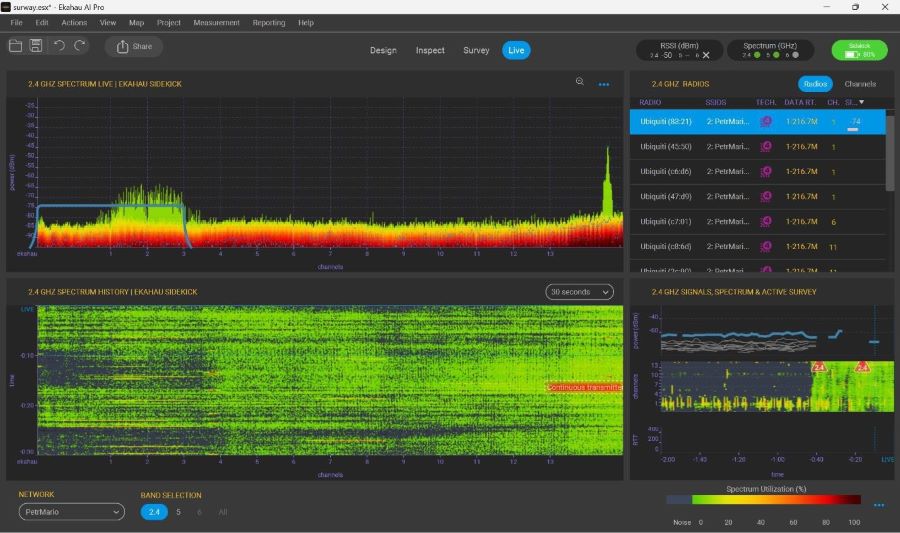Click Wi-Fi tech icon for Ubiquiti (45:50)

766,147
